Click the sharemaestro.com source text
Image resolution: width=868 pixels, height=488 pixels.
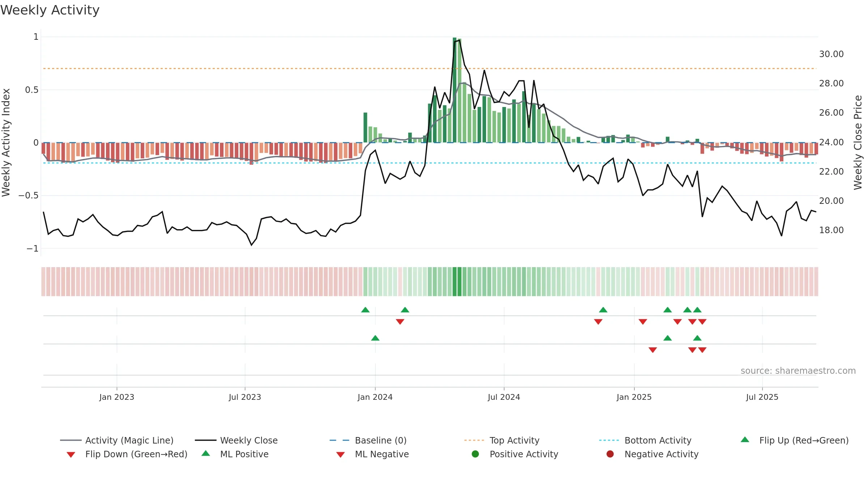pos(798,371)
